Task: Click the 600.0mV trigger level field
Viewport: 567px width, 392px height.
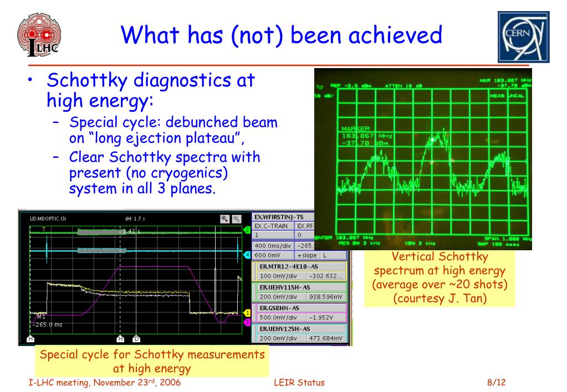Action: [273, 255]
